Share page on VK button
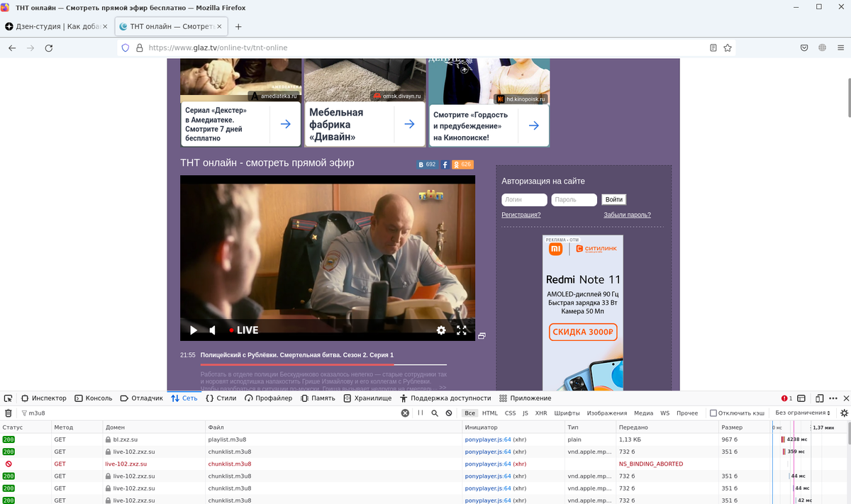The height and width of the screenshot is (504, 851). coord(428,164)
